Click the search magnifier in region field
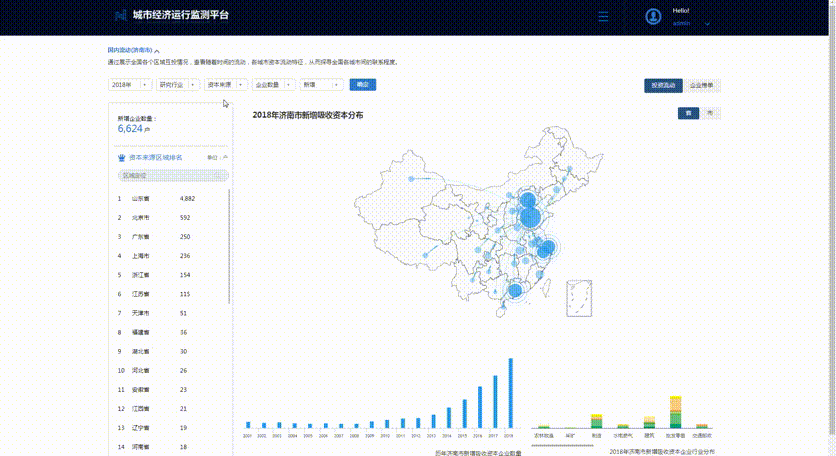The height and width of the screenshot is (456, 836). [218, 175]
